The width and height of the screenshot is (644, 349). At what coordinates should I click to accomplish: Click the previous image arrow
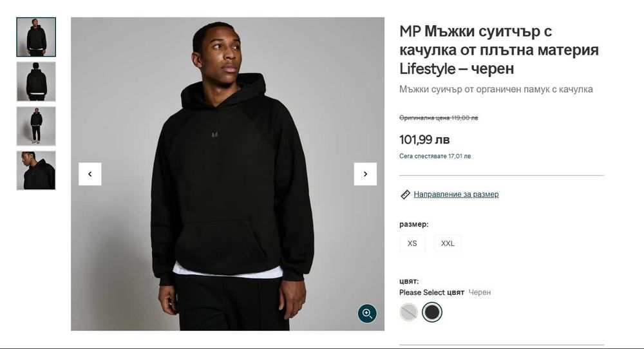(90, 174)
